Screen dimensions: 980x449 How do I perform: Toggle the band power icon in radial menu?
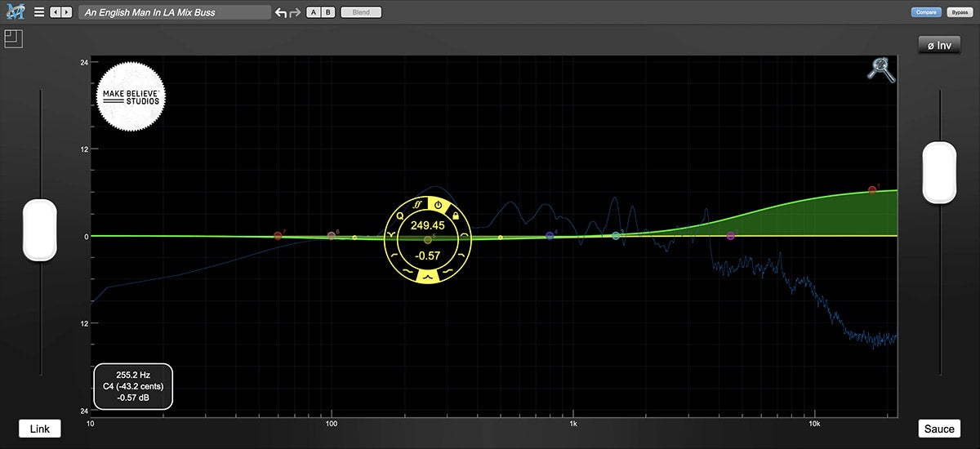point(438,204)
